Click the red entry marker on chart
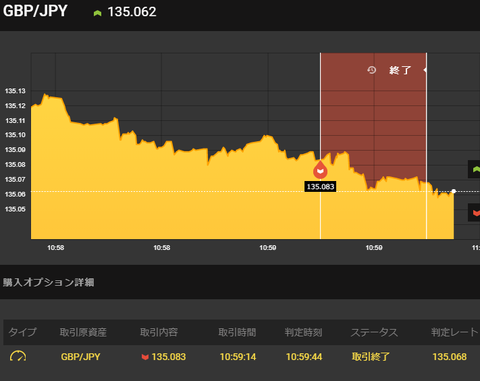 (x=320, y=170)
